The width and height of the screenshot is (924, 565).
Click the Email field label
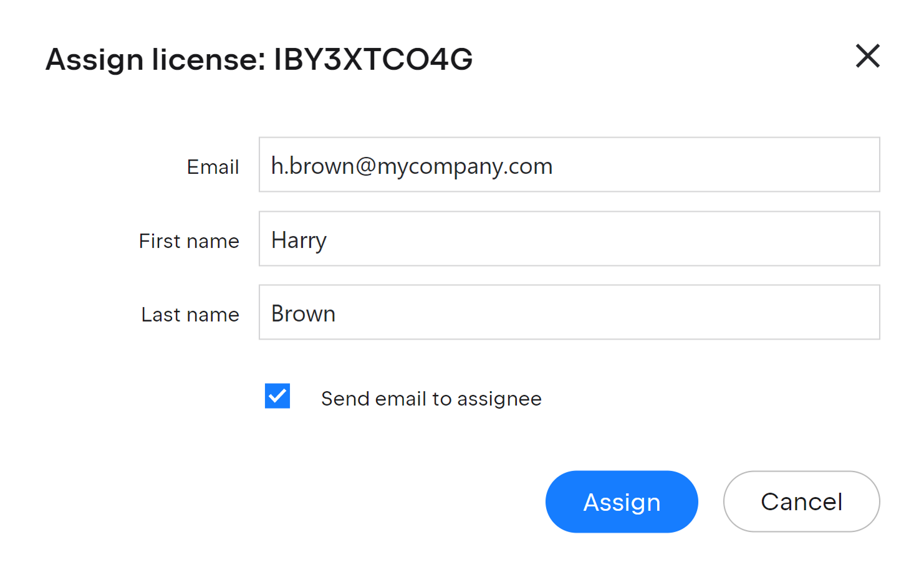(213, 167)
